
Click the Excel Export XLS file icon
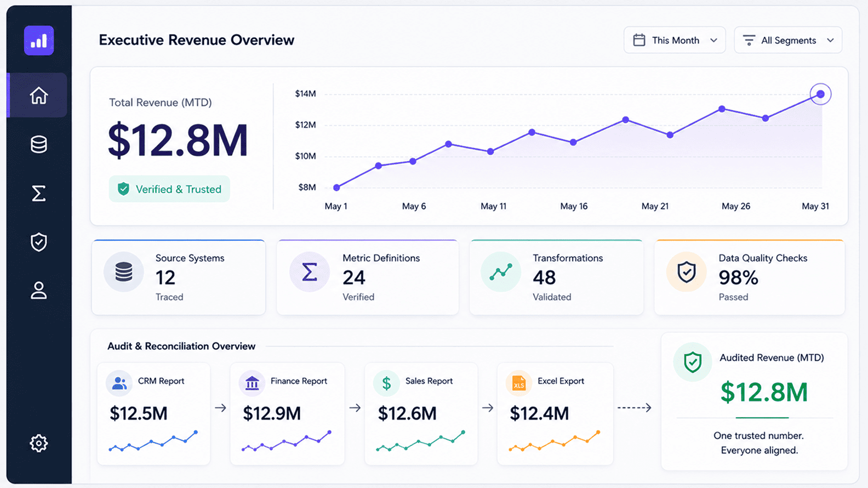point(518,383)
